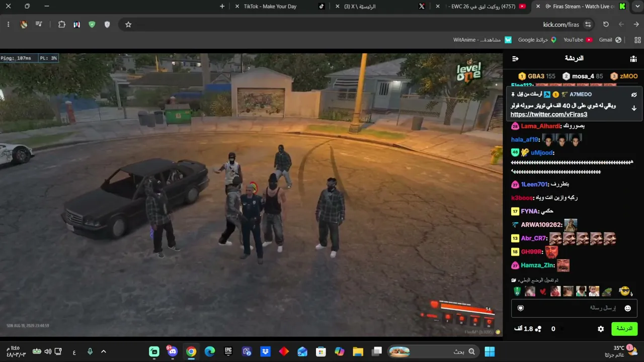
Task: Click hala_af19 username in chat
Action: 525,140
